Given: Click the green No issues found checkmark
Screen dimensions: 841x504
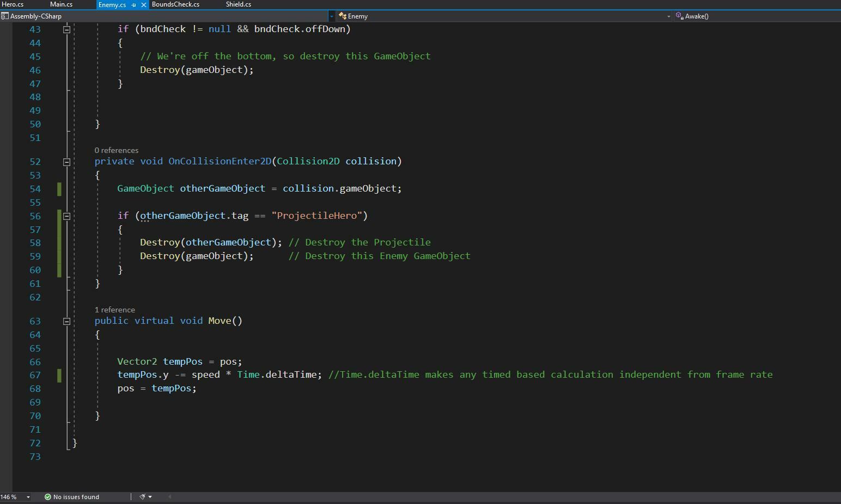Looking at the screenshot, I should [x=48, y=497].
